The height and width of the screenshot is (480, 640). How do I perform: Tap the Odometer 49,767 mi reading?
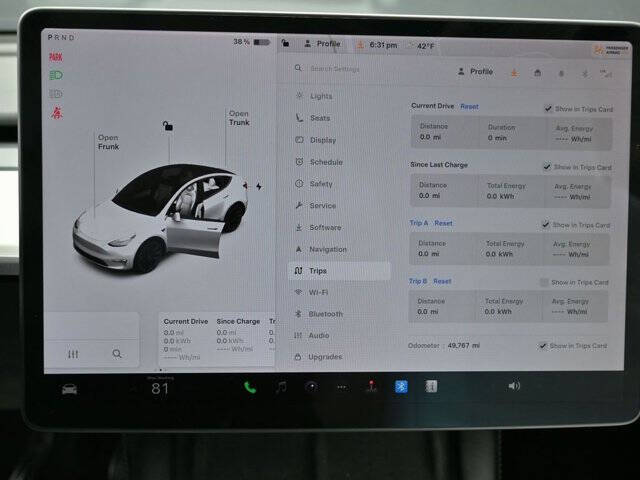click(x=444, y=345)
